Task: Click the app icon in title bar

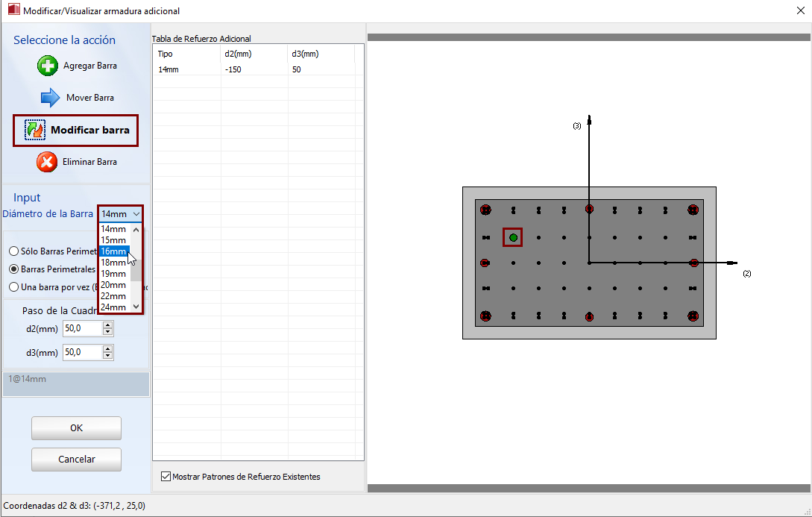Action: (x=12, y=11)
